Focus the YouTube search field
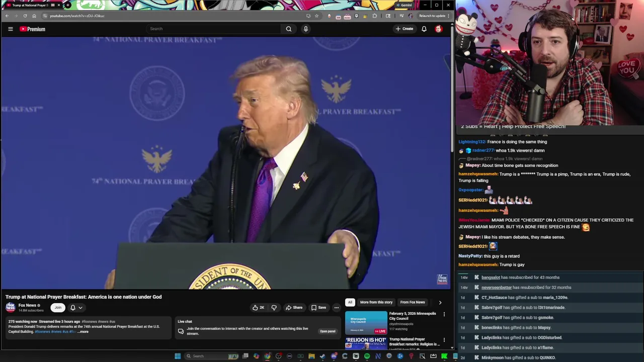644x362 pixels. pos(214,29)
